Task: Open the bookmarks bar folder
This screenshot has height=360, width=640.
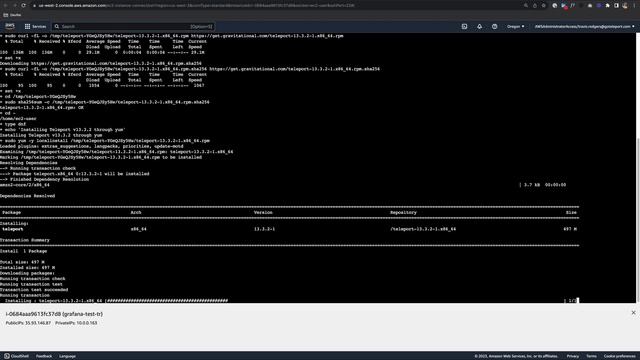Action: [12, 15]
